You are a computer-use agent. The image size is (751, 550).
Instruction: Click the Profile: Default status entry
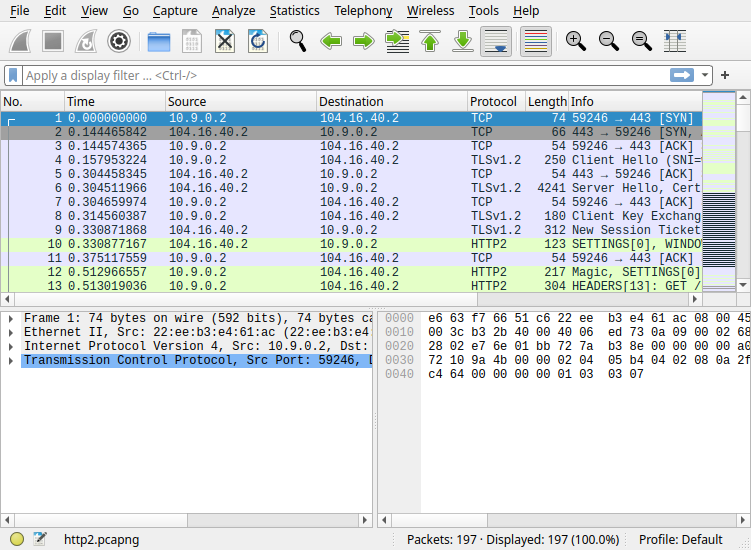[680, 539]
